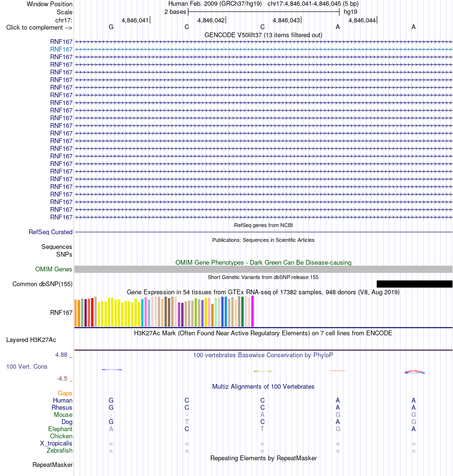
Task: Click the Scale label
Action: pos(65,12)
